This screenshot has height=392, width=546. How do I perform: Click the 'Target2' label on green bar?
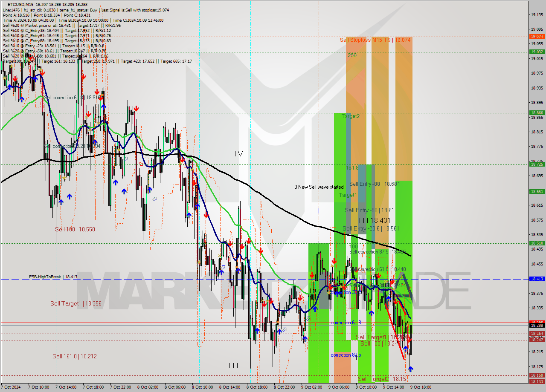pos(351,116)
